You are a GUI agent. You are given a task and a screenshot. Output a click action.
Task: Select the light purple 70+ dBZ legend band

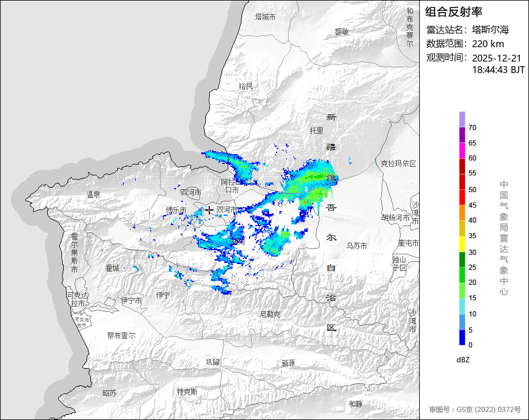click(462, 119)
